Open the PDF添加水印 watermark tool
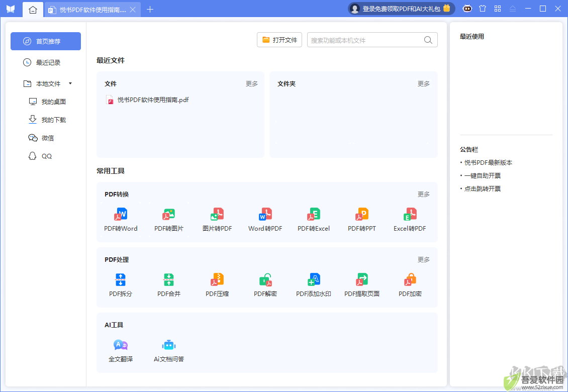 pos(313,285)
